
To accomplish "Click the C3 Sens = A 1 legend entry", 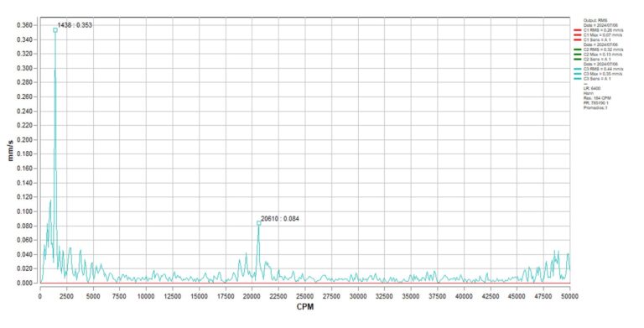I will point(597,79).
